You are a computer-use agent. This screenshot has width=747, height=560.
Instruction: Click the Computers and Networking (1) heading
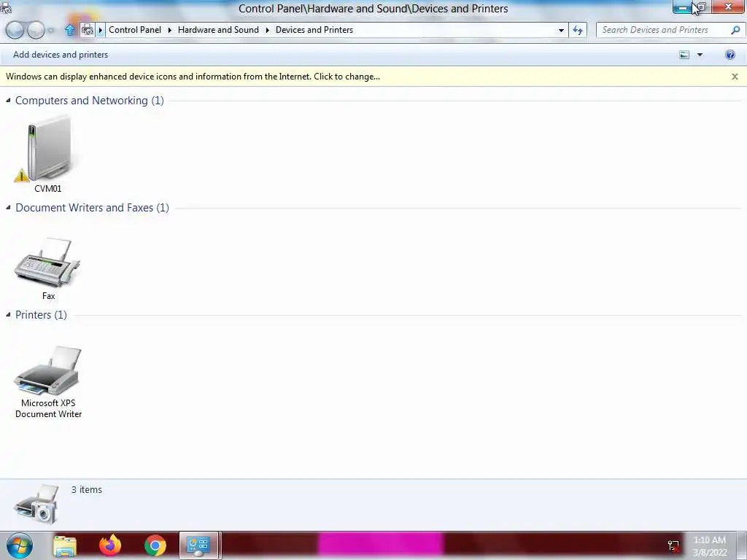click(90, 101)
